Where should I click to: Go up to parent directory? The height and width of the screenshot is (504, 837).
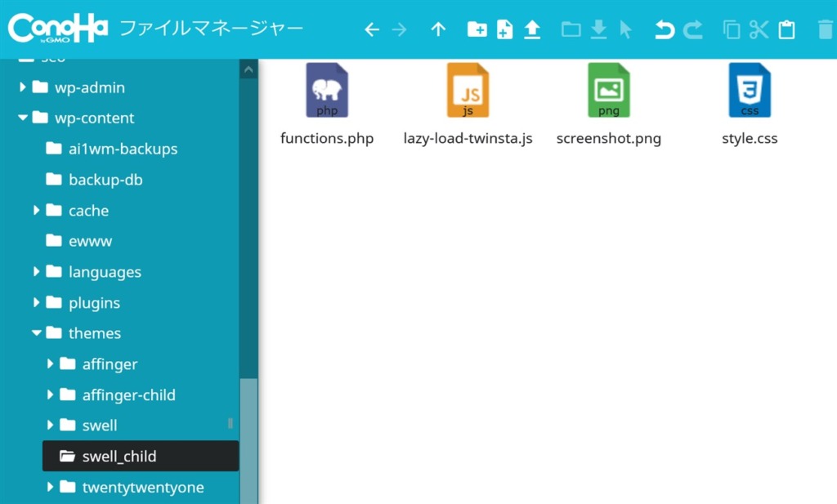point(438,29)
